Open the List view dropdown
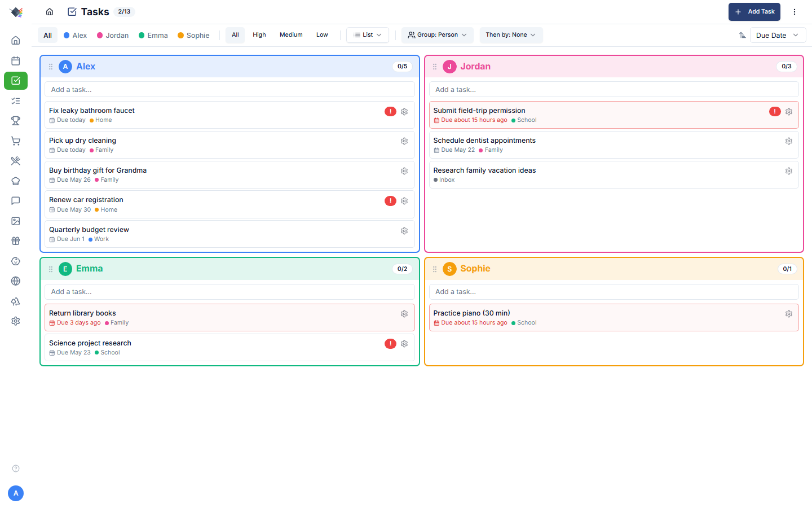This screenshot has width=812, height=508. point(368,35)
